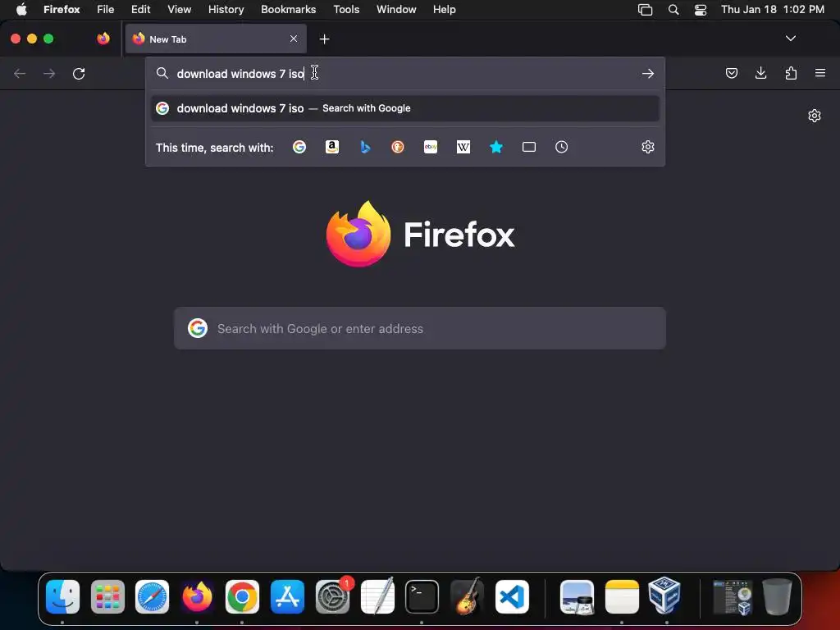Select 'download windows 7 iso' Google suggestion
840x630 pixels.
coord(405,108)
